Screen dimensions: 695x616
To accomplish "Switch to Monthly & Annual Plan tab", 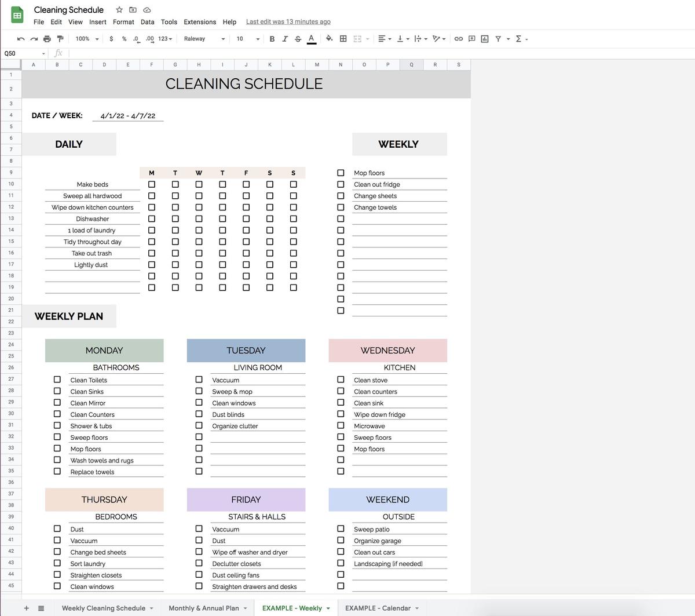I will 204,608.
